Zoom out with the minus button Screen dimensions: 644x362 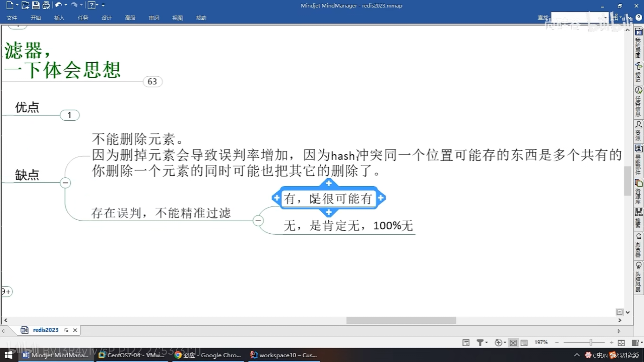coord(557,343)
